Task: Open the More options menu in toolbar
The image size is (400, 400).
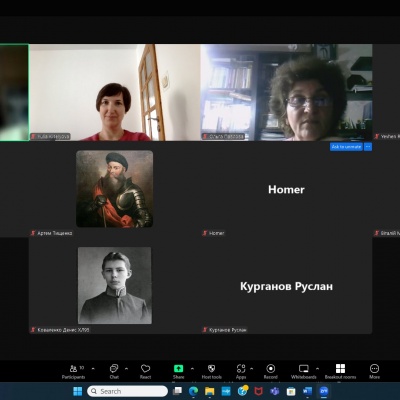Action: (x=374, y=372)
